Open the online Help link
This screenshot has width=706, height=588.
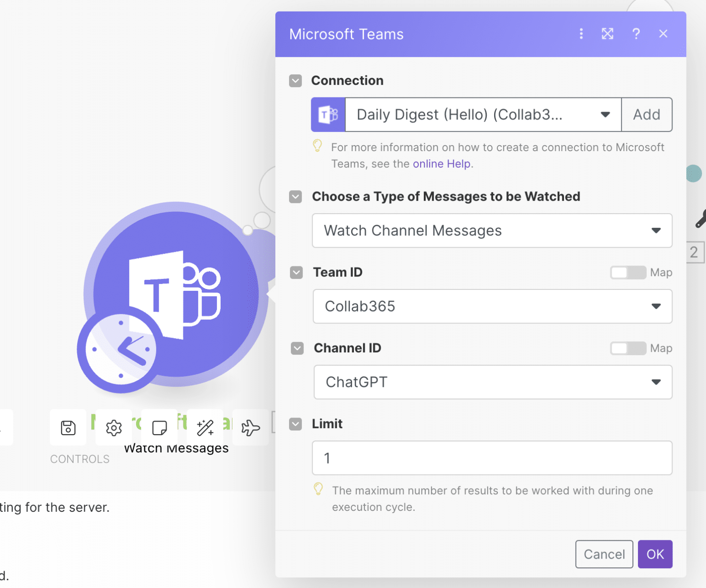click(441, 164)
